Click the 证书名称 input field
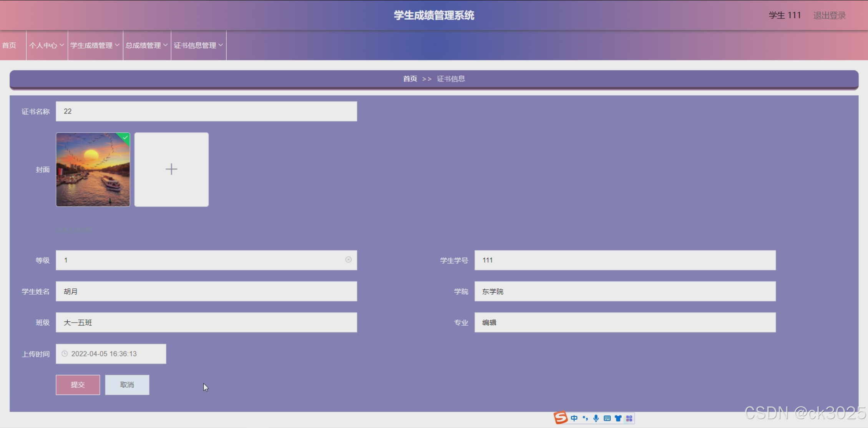This screenshot has width=868, height=428. [x=206, y=112]
